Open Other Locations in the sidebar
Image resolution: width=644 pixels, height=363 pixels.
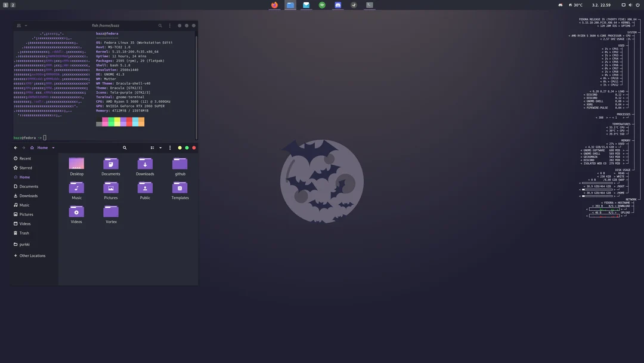pyautogui.click(x=31, y=256)
